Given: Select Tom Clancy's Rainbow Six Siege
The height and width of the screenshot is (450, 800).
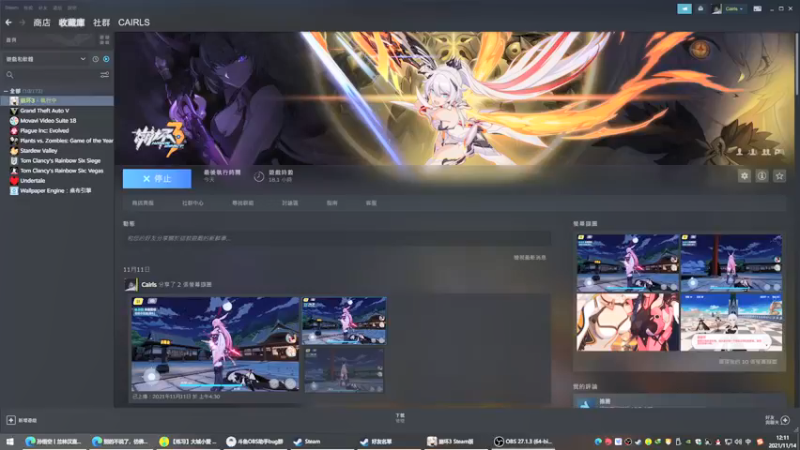Looking at the screenshot, I should click(60, 161).
